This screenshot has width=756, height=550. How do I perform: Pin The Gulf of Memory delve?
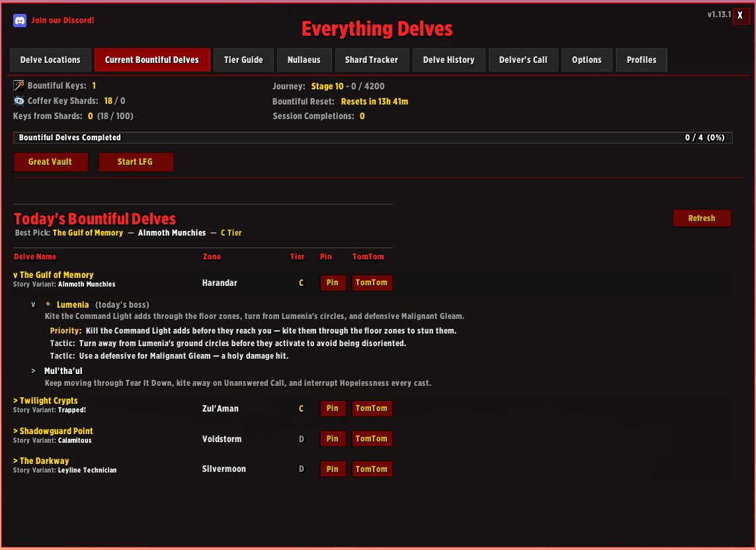[x=333, y=283]
